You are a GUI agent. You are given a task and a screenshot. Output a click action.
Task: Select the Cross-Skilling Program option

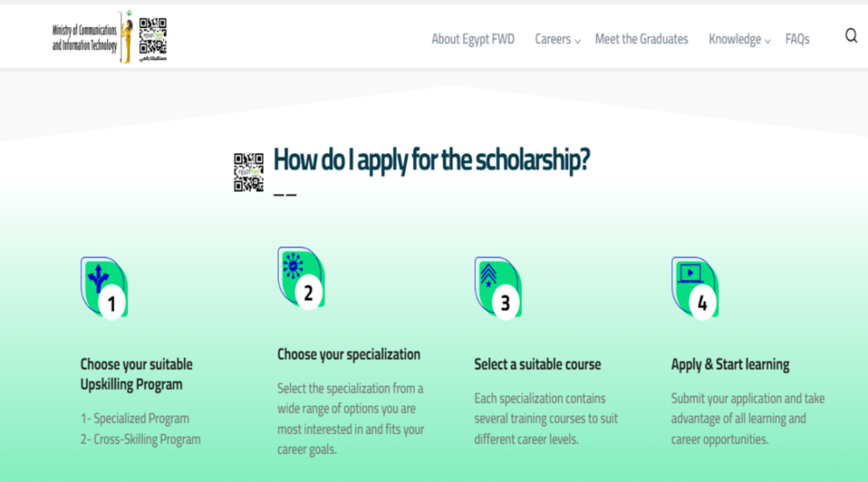click(140, 439)
